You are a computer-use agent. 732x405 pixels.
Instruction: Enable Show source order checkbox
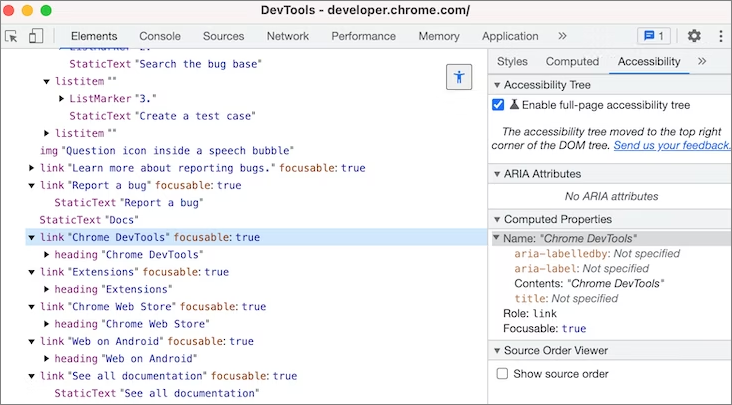click(x=503, y=374)
